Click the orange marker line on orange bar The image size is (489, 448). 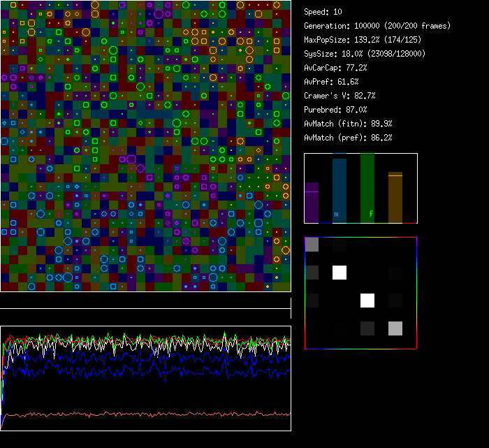pos(395,175)
